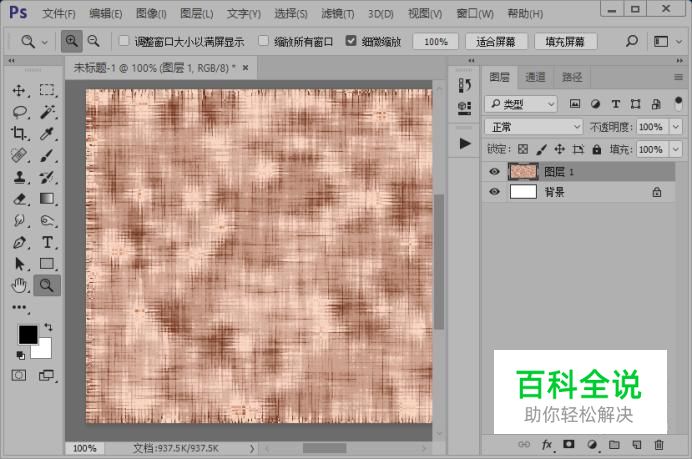This screenshot has width=692, height=459.
Task: Toggle lock transparent pixels
Action: [x=523, y=149]
